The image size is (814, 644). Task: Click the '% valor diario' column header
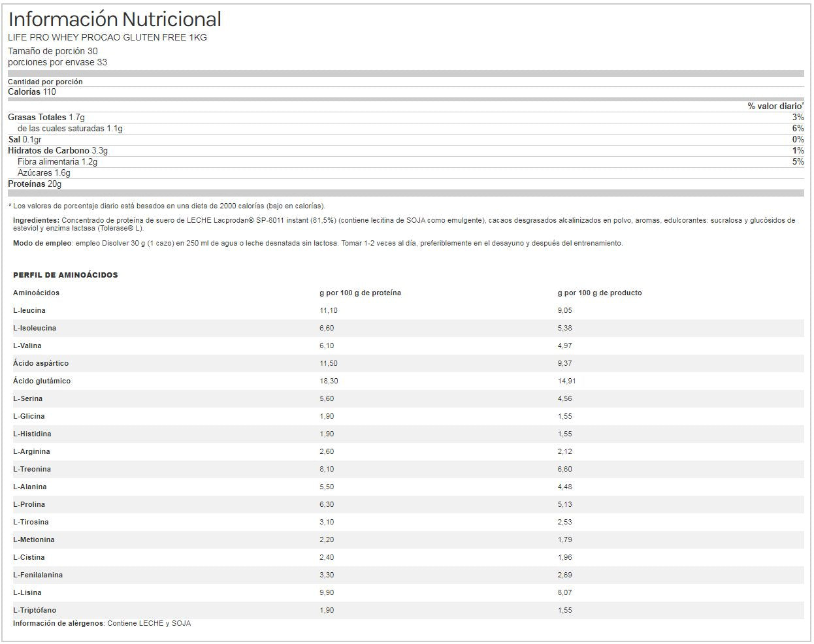[775, 106]
